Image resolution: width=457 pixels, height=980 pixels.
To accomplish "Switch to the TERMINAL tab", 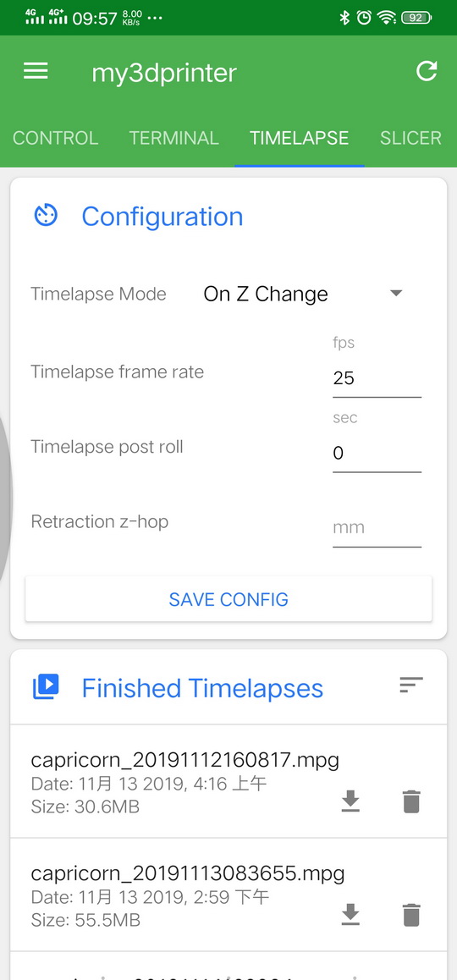I will coord(173,138).
